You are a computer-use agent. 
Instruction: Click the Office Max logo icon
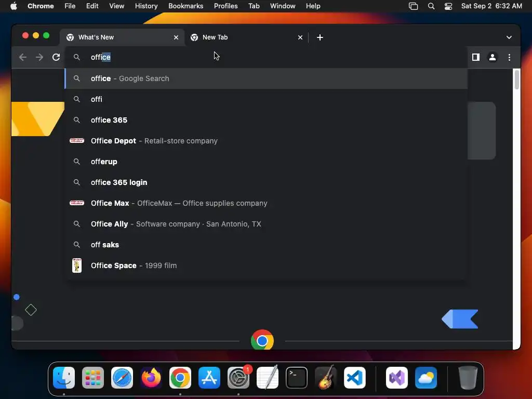(77, 203)
